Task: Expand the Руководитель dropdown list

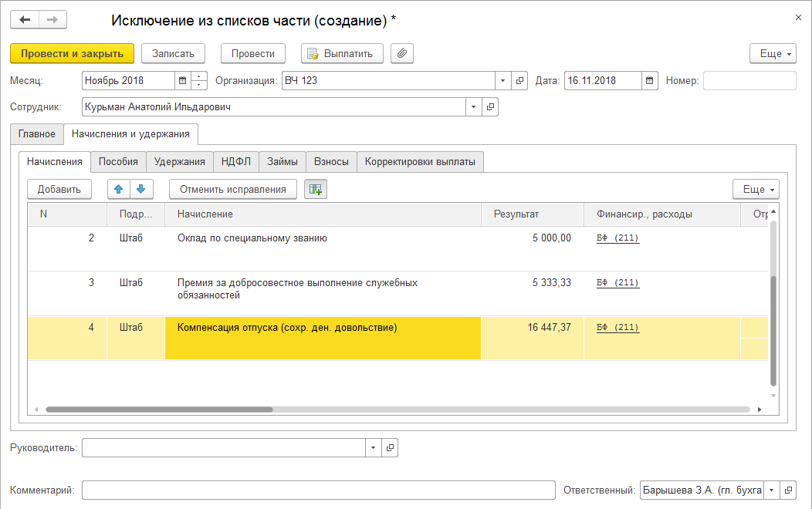Action: 373,447
